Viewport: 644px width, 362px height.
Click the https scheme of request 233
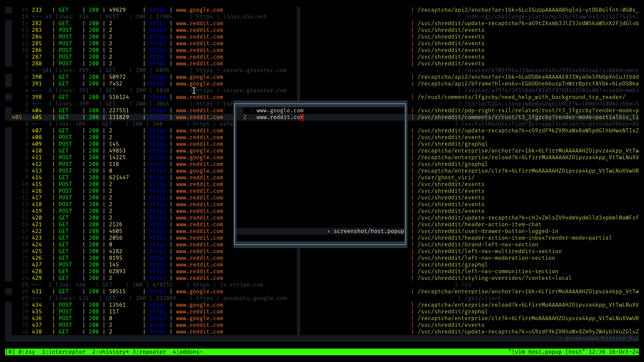pyautogui.click(x=157, y=10)
